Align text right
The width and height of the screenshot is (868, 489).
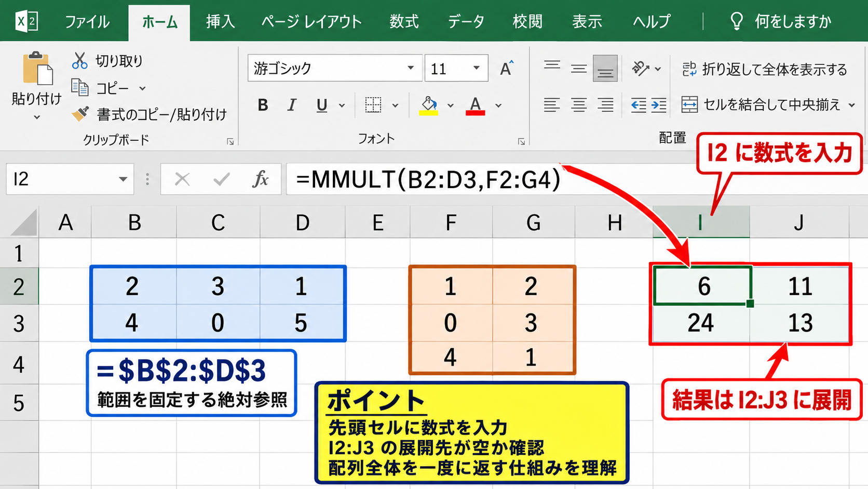pos(605,105)
